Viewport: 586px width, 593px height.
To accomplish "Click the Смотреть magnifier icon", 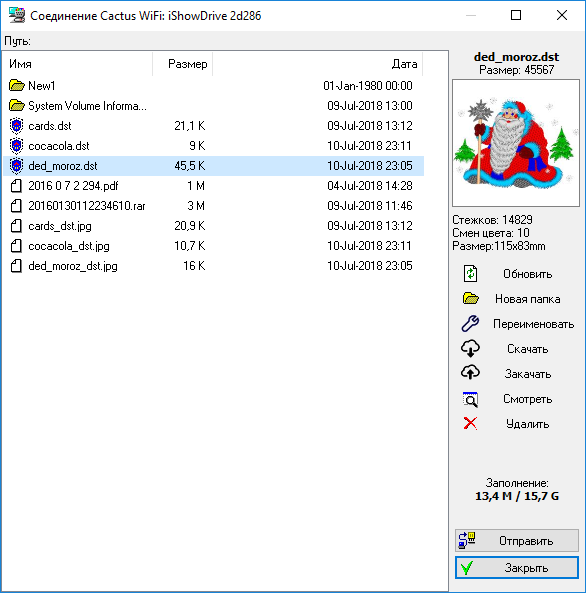I will pos(470,399).
